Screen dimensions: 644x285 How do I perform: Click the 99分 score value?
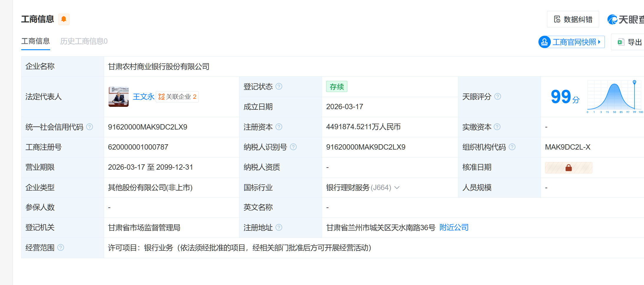tap(565, 97)
